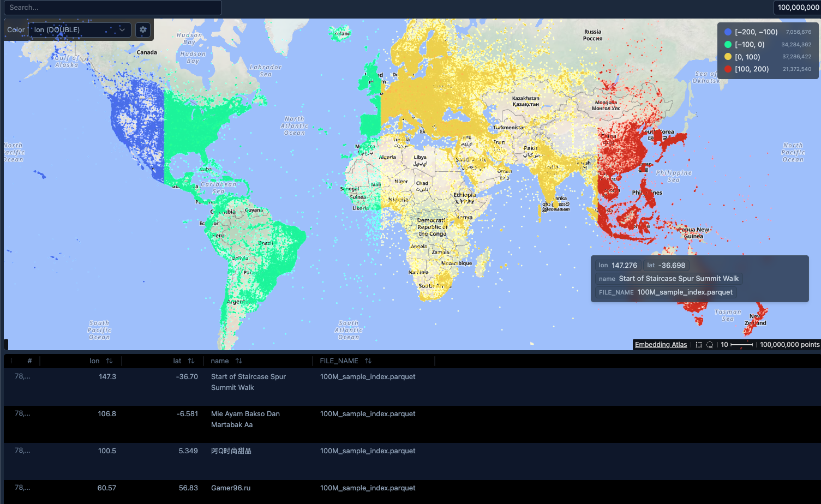
Task: Open the Embedding Atlas link
Action: (x=661, y=345)
